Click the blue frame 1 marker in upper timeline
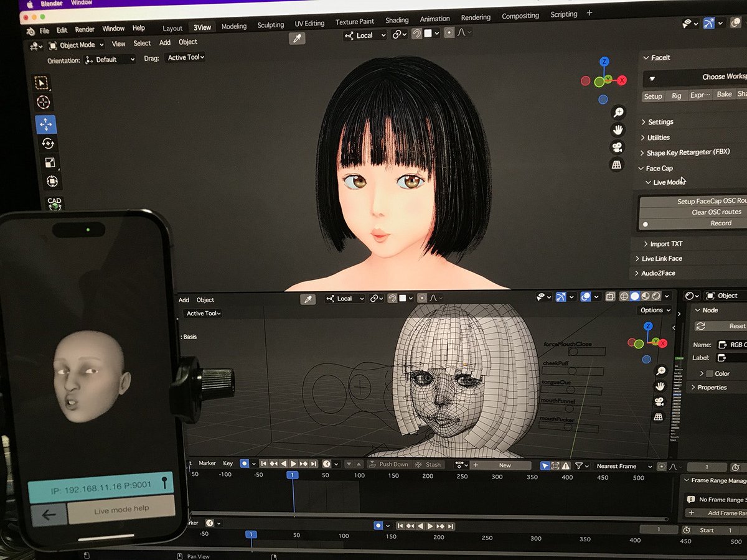747x560 pixels. (292, 475)
